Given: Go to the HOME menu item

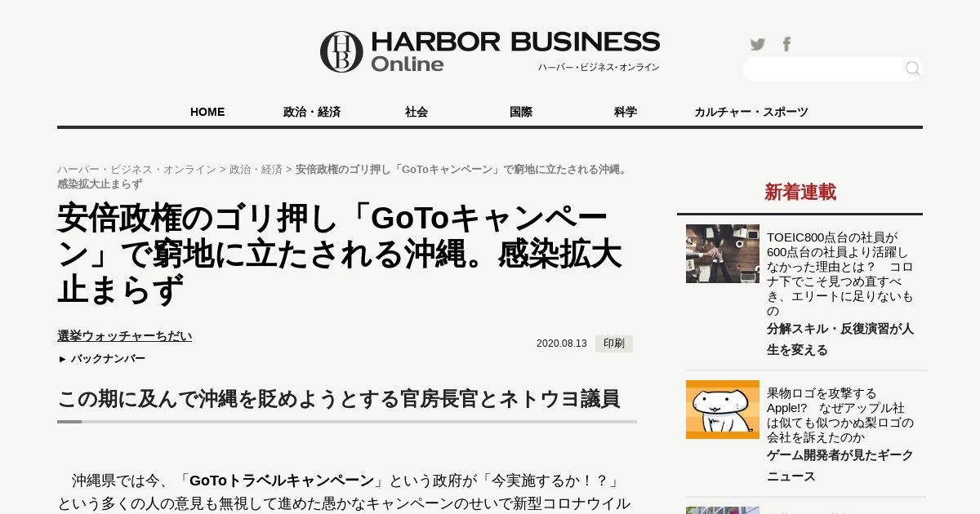Looking at the screenshot, I should 207,112.
